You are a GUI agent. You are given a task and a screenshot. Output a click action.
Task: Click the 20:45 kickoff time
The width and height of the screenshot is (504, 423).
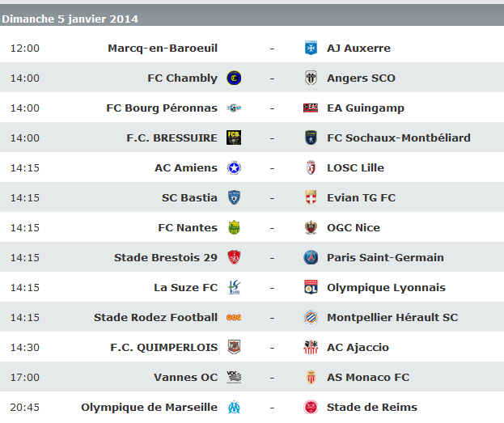tap(25, 408)
